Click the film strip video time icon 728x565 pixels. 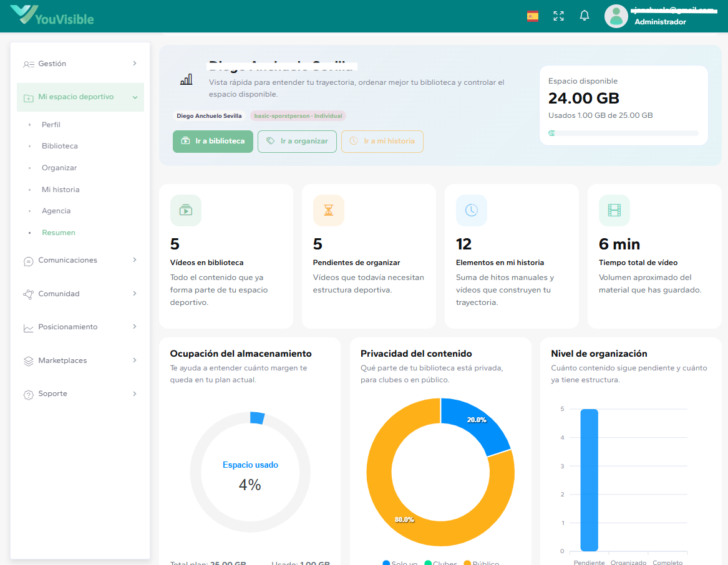click(614, 210)
